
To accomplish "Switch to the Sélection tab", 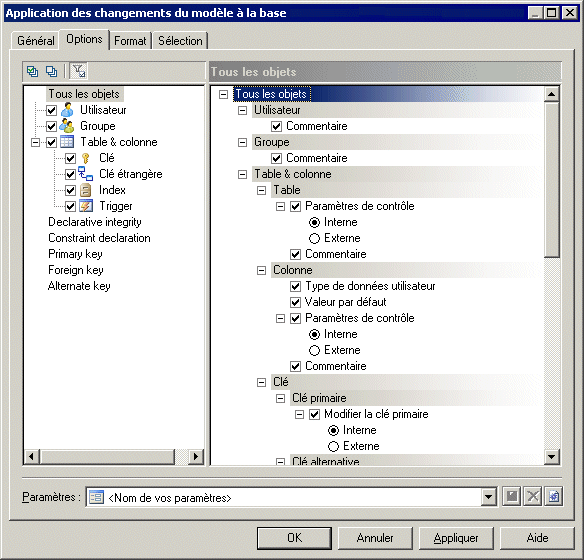I will [180, 41].
